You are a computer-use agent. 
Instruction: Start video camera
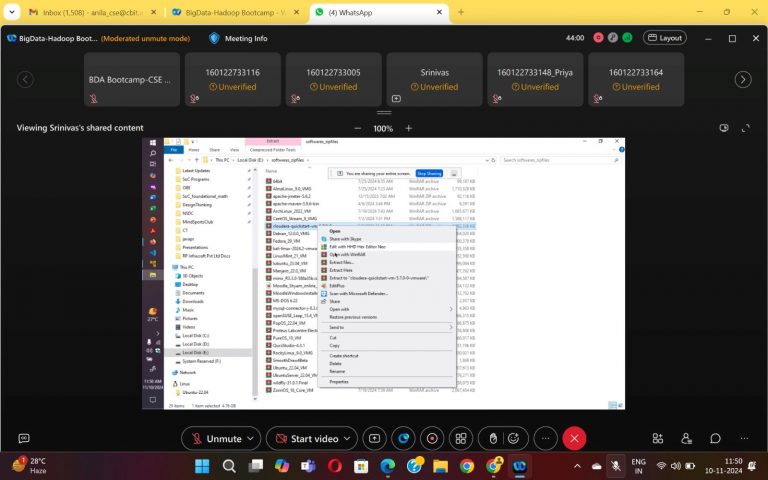click(302, 439)
